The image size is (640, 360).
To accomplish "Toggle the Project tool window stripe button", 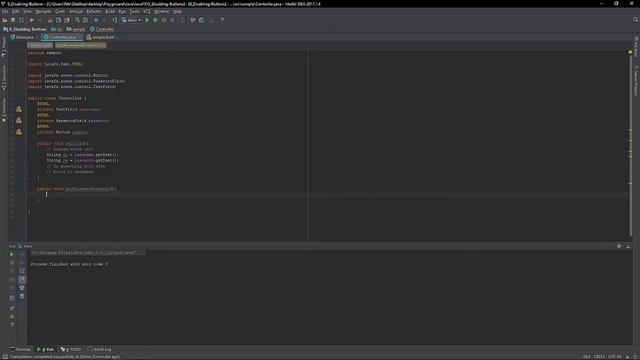I will pyautogui.click(x=4, y=47).
